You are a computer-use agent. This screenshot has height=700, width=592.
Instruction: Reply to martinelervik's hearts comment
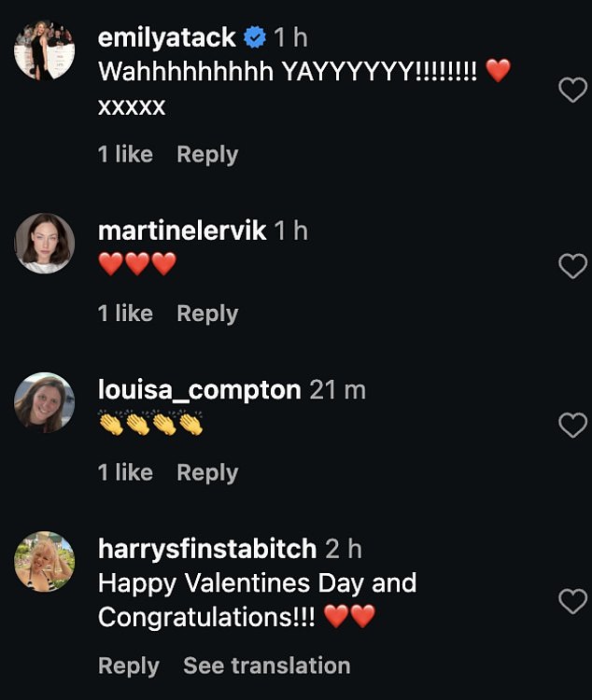(x=207, y=315)
